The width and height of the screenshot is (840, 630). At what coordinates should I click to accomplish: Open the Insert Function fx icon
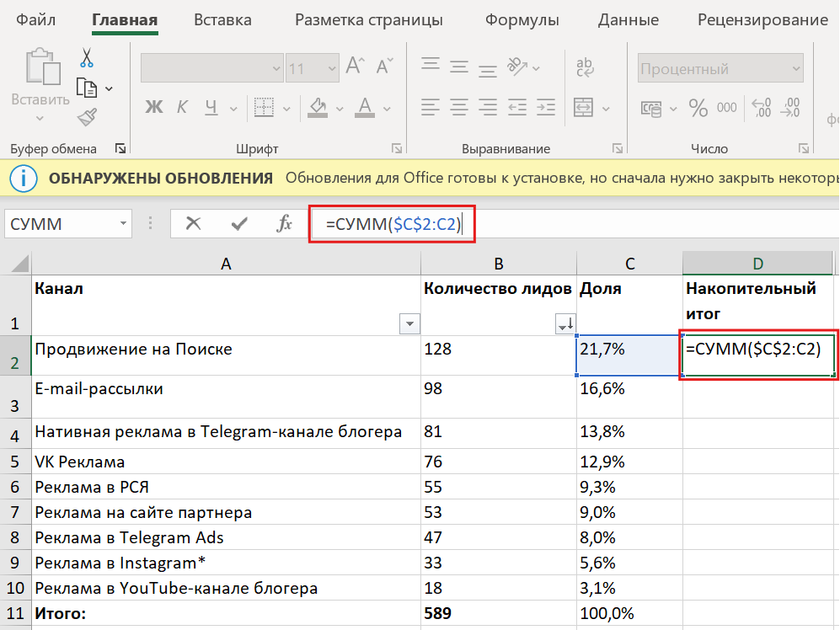point(286,223)
